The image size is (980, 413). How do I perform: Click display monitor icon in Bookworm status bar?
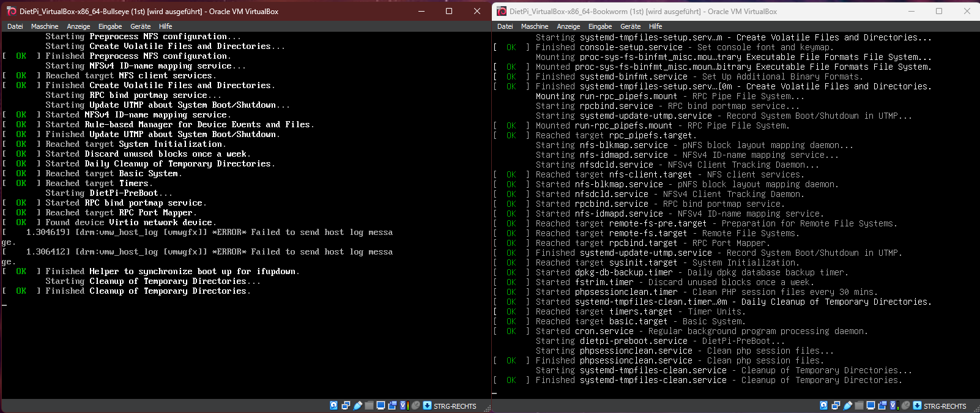click(x=870, y=405)
